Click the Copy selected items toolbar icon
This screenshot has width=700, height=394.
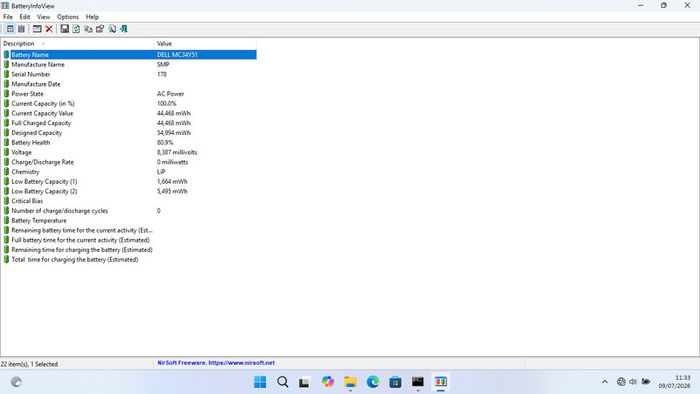(88, 29)
